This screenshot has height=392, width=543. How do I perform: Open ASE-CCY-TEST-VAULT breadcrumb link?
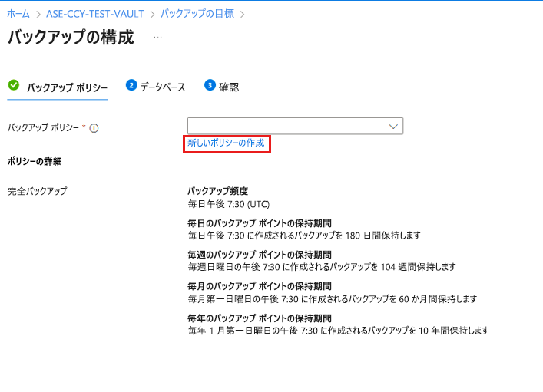click(95, 14)
